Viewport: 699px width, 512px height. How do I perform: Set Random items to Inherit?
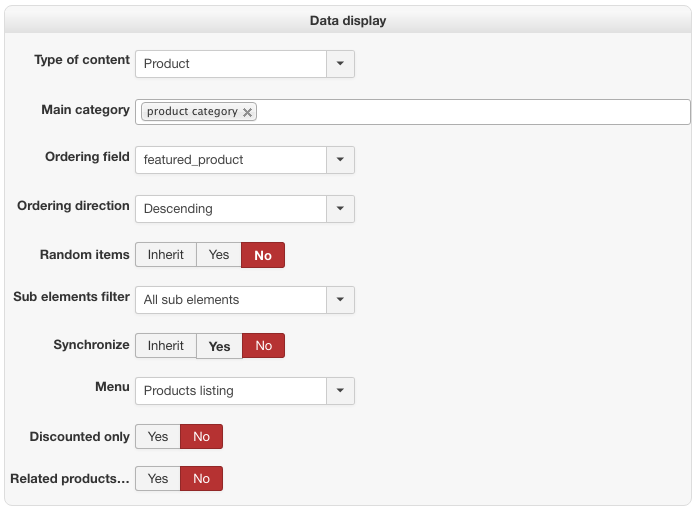(166, 255)
